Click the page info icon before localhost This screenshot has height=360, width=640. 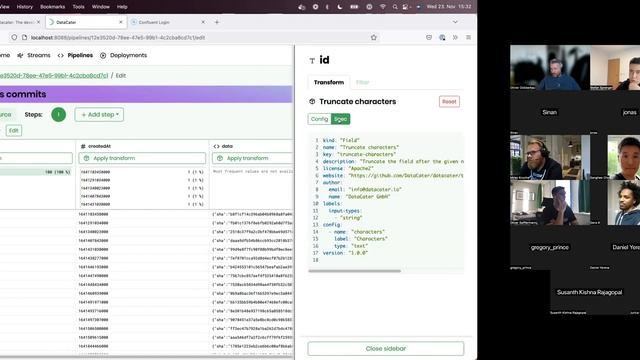click(24, 37)
